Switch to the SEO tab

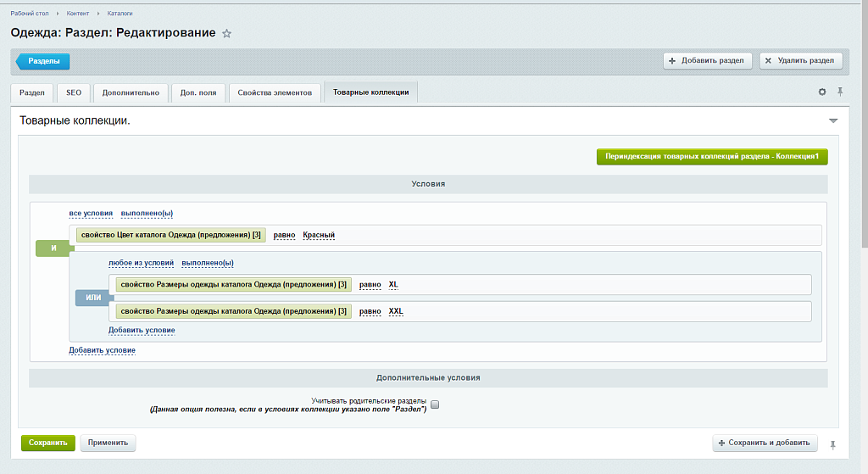(74, 92)
